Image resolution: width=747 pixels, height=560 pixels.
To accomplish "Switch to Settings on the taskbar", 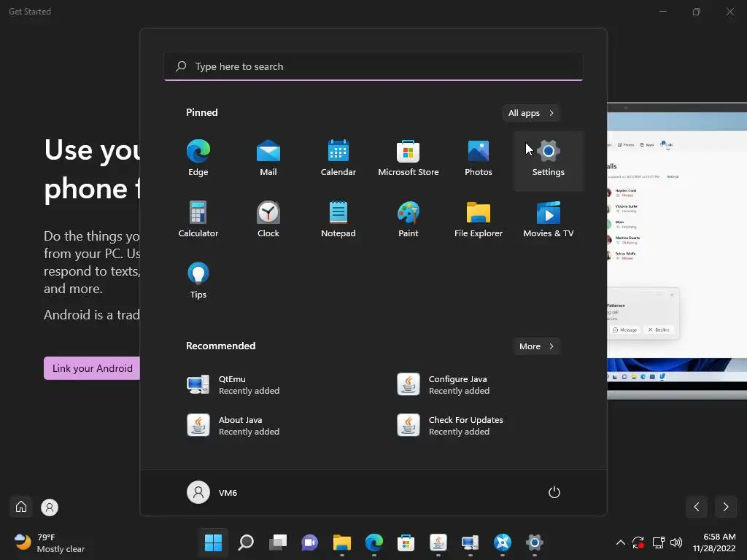I will pos(535,542).
